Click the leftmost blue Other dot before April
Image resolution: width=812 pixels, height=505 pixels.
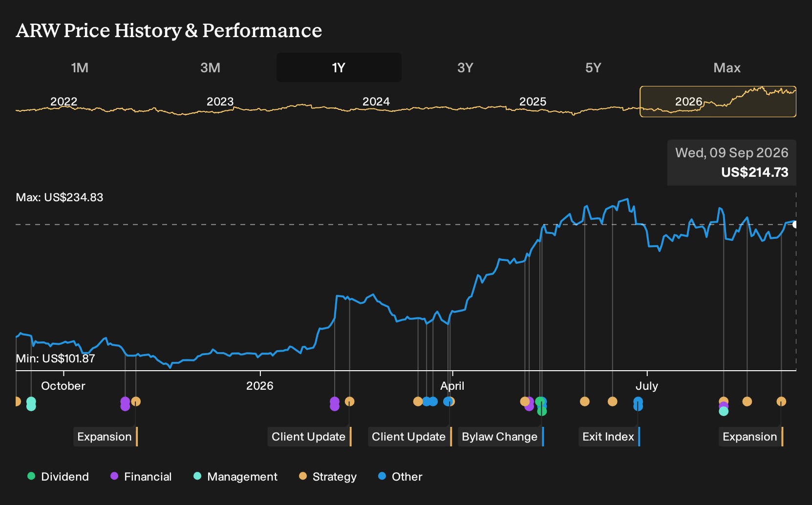[x=427, y=401]
